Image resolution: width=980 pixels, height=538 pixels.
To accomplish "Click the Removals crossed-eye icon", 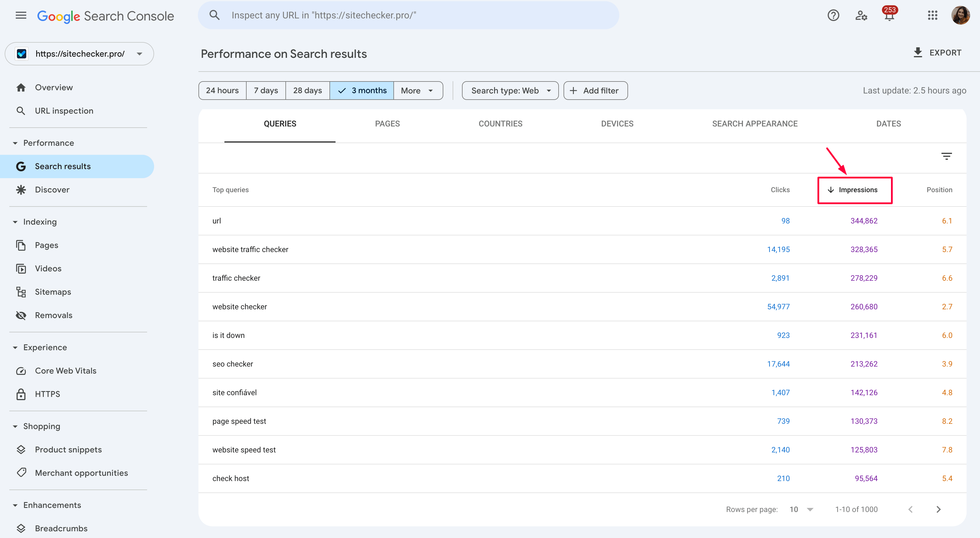I will [21, 315].
